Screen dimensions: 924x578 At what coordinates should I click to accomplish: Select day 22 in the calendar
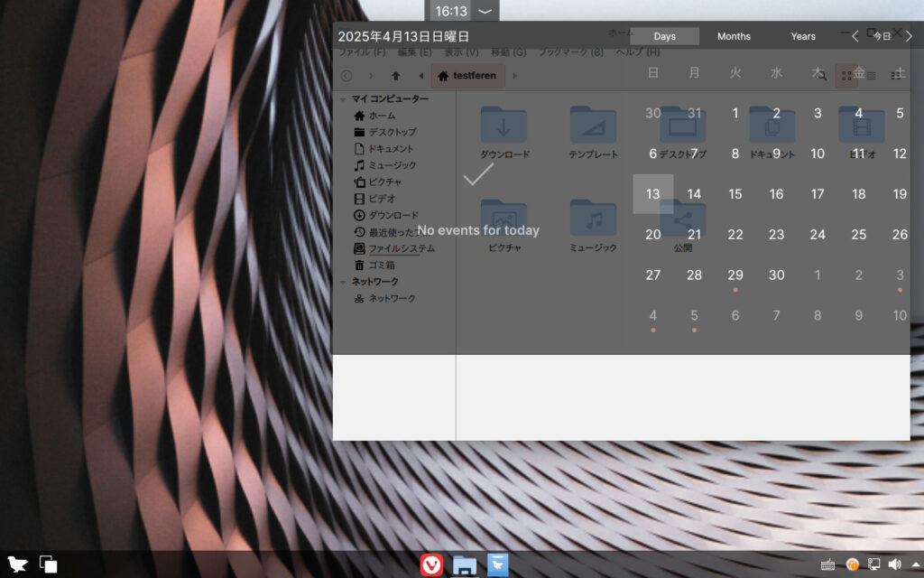tap(735, 235)
